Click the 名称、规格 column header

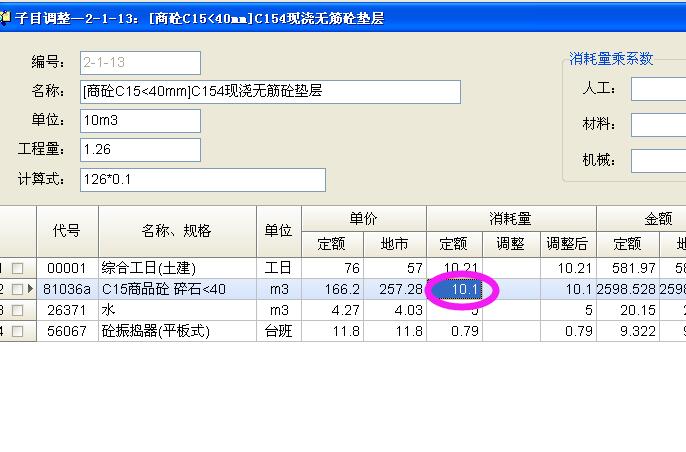pyautogui.click(x=177, y=231)
